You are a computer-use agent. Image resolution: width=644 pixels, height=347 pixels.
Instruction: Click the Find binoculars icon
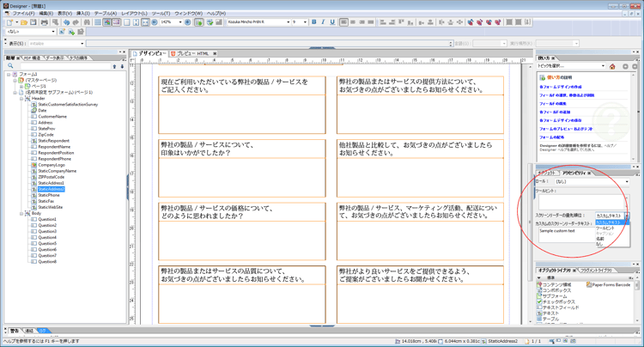pyautogui.click(x=87, y=22)
